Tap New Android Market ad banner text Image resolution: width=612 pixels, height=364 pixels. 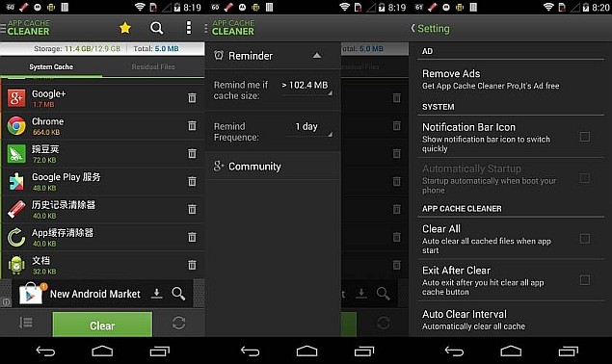(94, 294)
